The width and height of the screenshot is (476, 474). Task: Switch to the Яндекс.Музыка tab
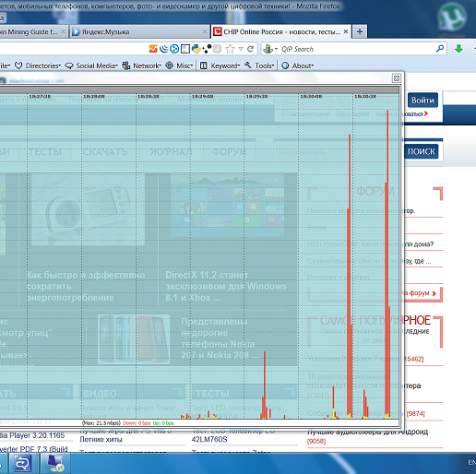pyautogui.click(x=139, y=31)
